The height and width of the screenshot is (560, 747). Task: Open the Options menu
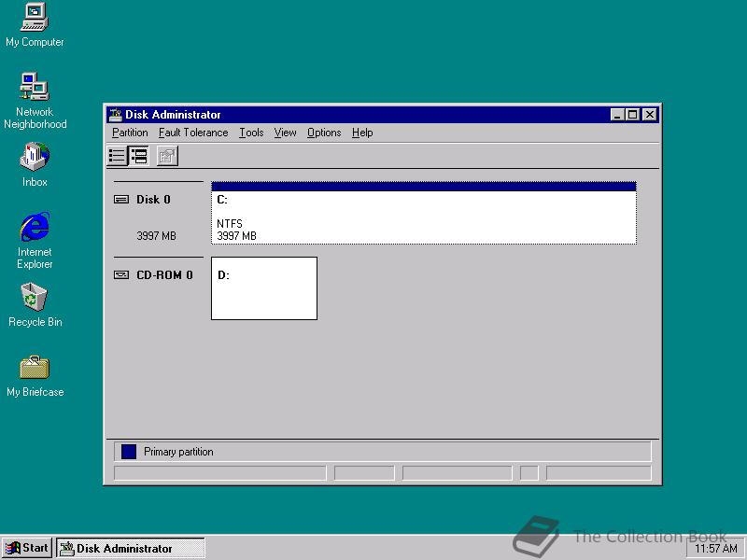[x=324, y=133]
